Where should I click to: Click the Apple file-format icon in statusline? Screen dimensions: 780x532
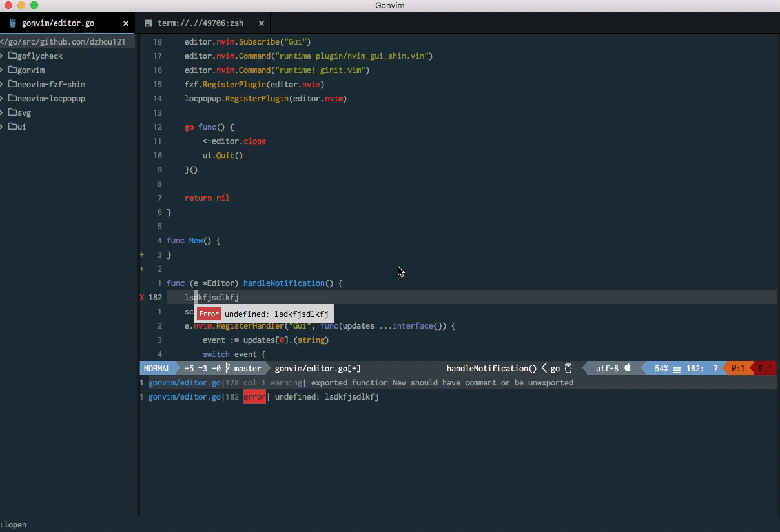(628, 368)
